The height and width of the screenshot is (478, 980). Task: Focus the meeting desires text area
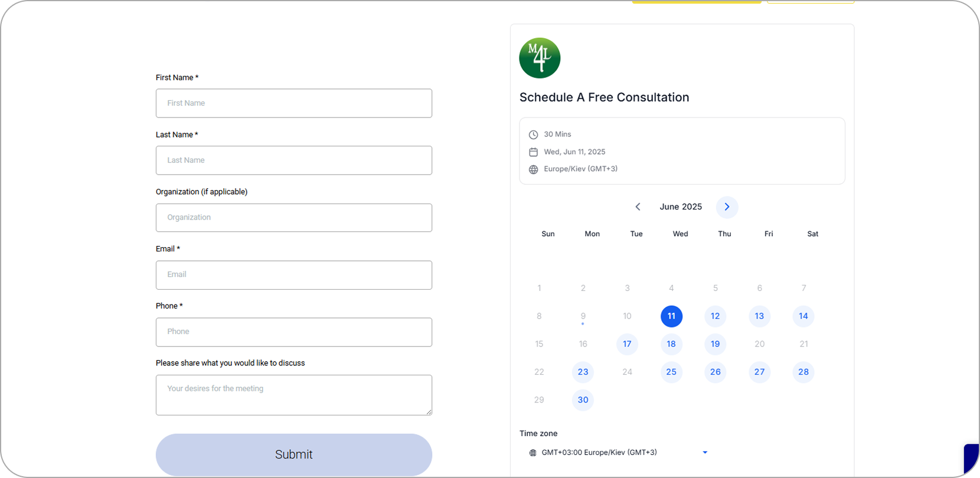(294, 395)
